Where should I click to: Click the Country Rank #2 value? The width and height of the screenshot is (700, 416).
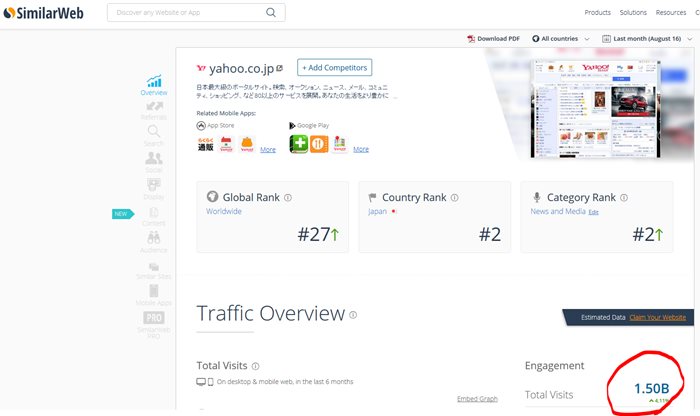pos(490,234)
